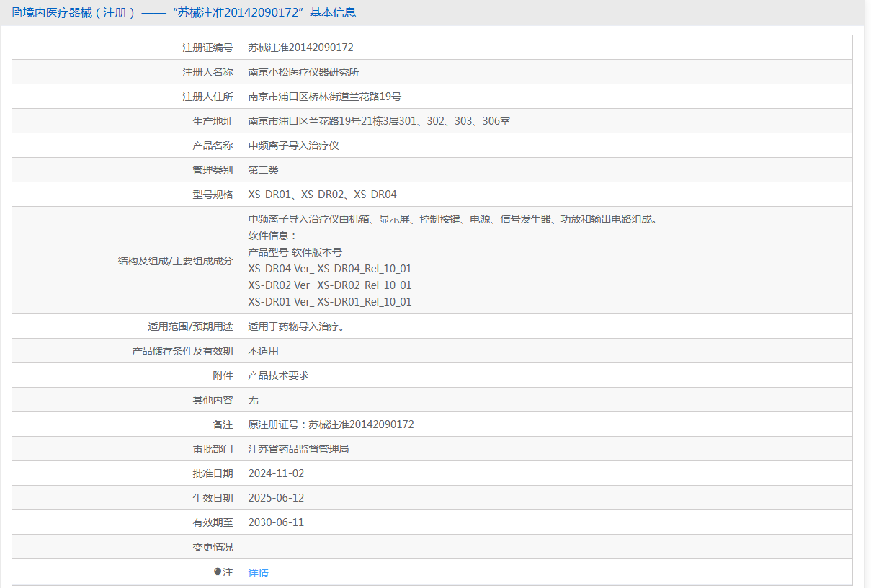The width and height of the screenshot is (871, 588).
Task: Click production address with 21栋3层301
Action: pyautogui.click(x=379, y=121)
